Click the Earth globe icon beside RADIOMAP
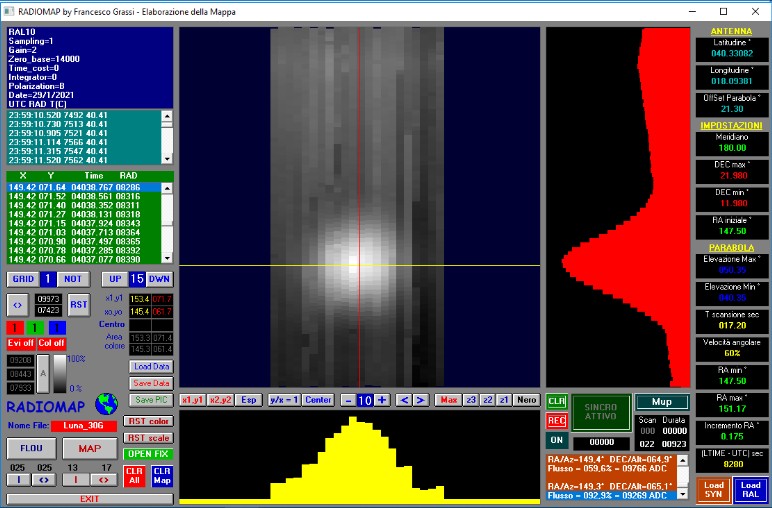Screen dimensions: 772x508 [x=106, y=404]
